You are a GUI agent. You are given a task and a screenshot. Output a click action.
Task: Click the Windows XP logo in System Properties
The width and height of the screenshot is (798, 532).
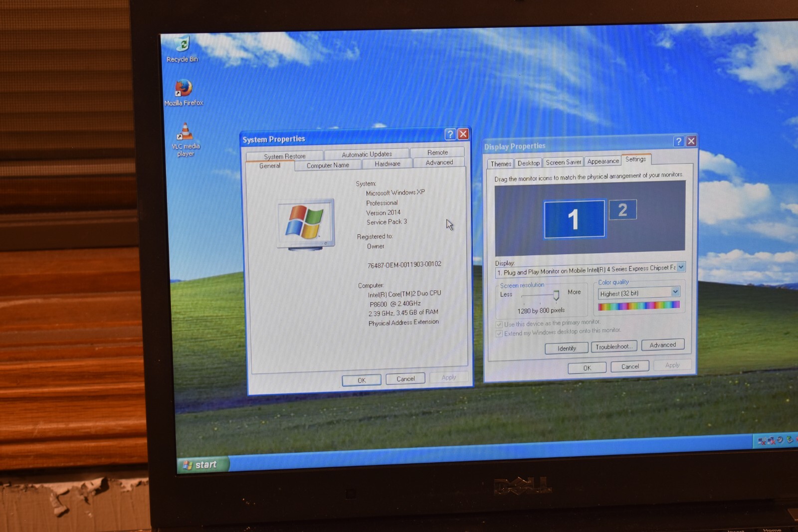click(306, 225)
